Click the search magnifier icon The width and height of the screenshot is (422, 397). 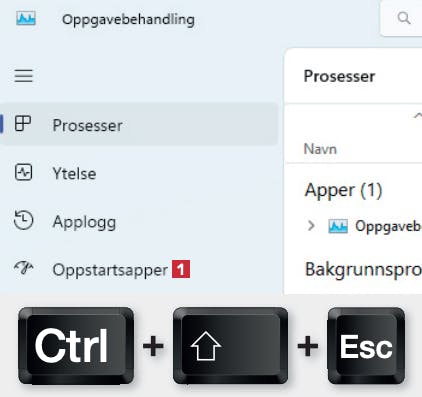(404, 18)
